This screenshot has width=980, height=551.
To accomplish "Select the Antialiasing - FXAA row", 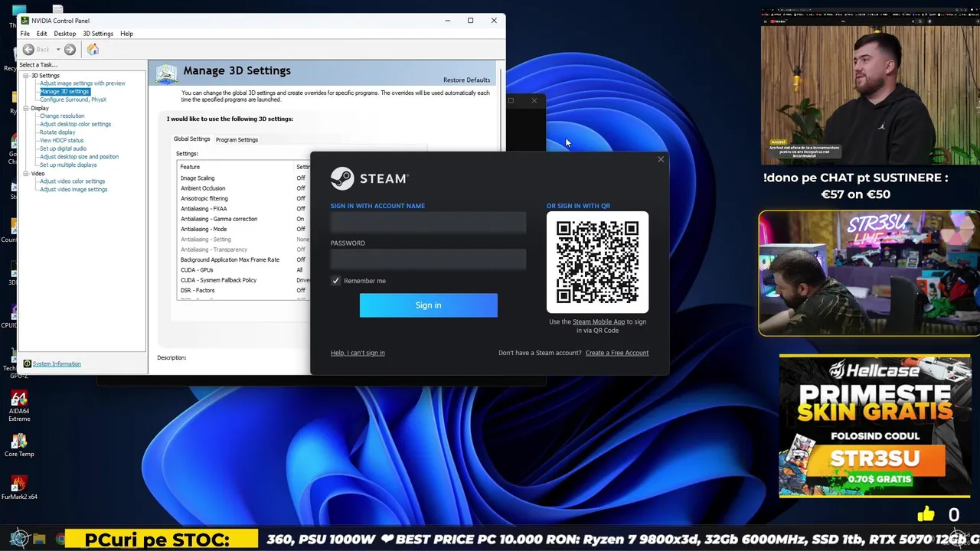I will click(x=244, y=209).
